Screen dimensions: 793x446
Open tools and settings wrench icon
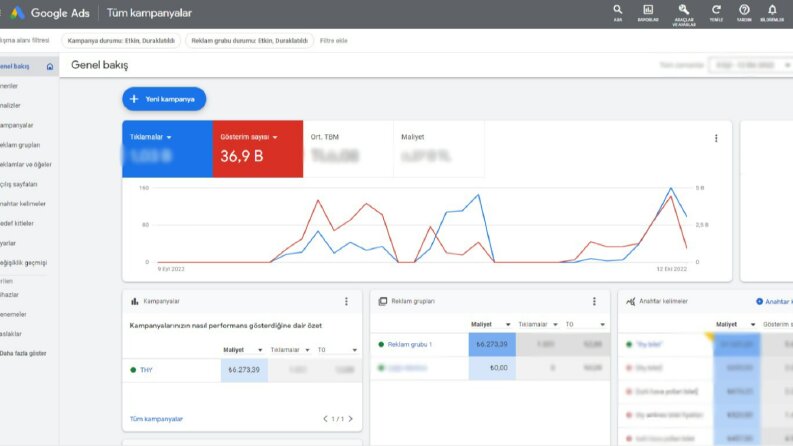point(683,10)
